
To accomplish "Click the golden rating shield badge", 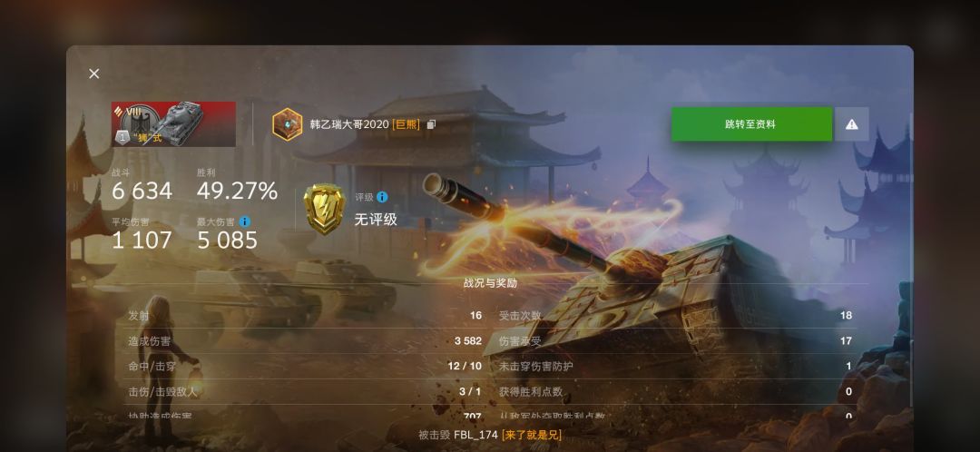I will pos(324,209).
